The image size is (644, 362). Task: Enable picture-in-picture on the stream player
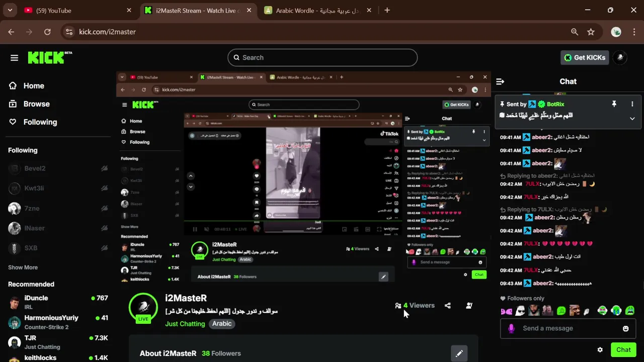pos(345,229)
